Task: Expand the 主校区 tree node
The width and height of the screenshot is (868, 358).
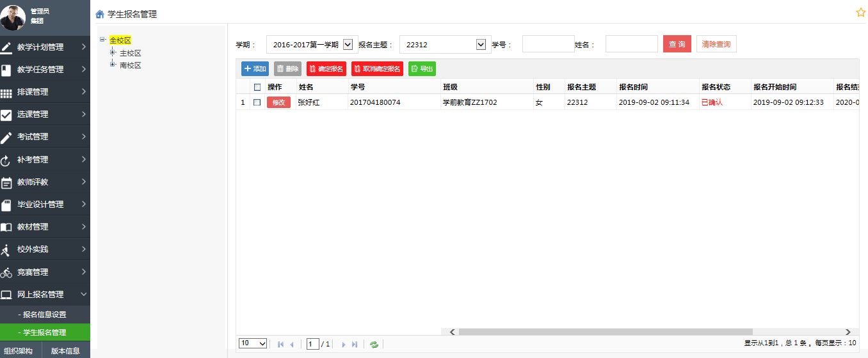Action: [113, 52]
